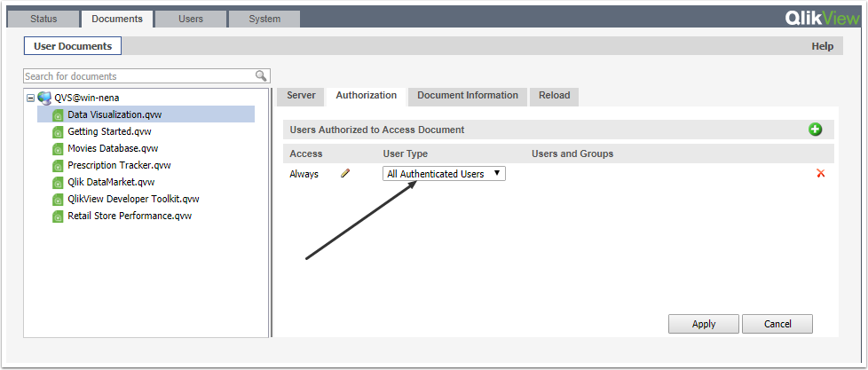Image resolution: width=868 pixels, height=370 pixels.
Task: Click the User Type column header
Action: (x=406, y=154)
